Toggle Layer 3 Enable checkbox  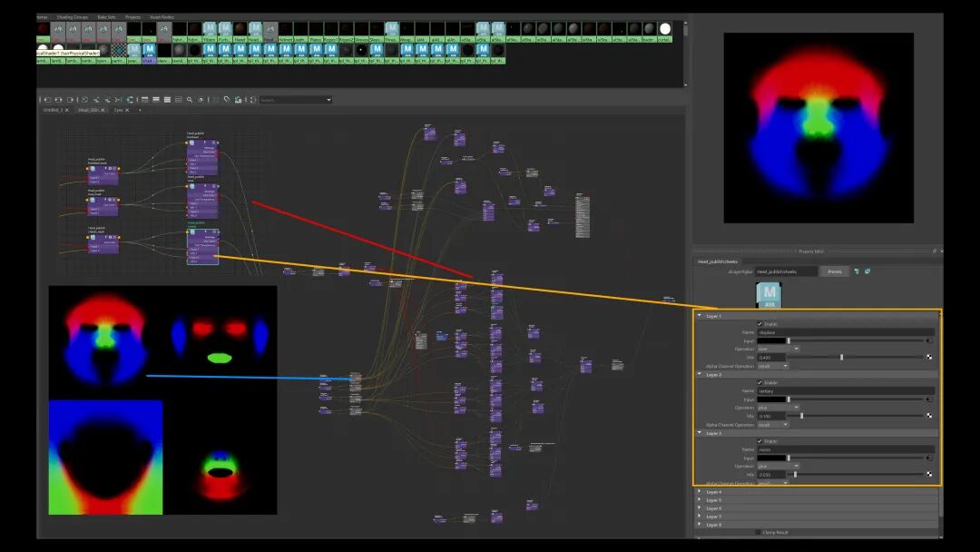coord(759,441)
